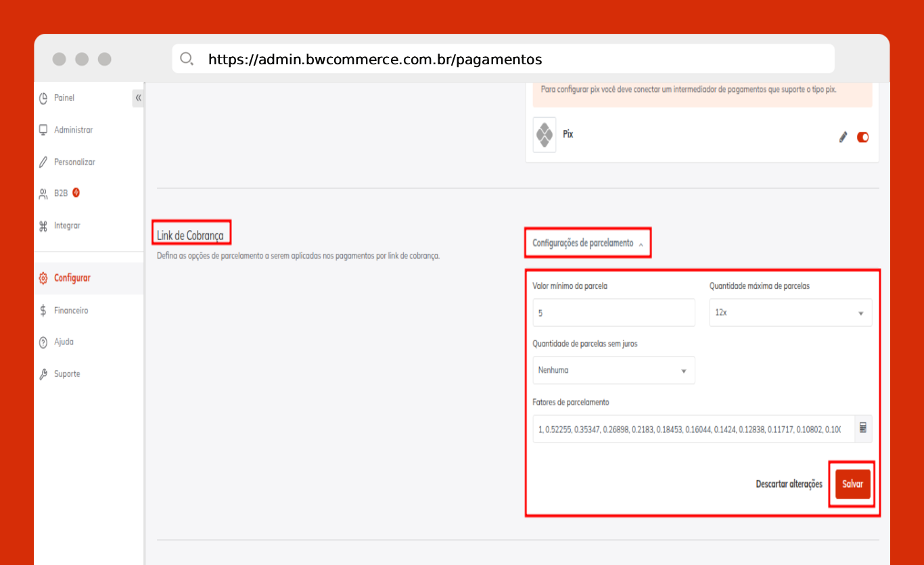Collapse the sidebar with double chevron
Image resolution: width=924 pixels, height=565 pixels.
click(x=138, y=98)
